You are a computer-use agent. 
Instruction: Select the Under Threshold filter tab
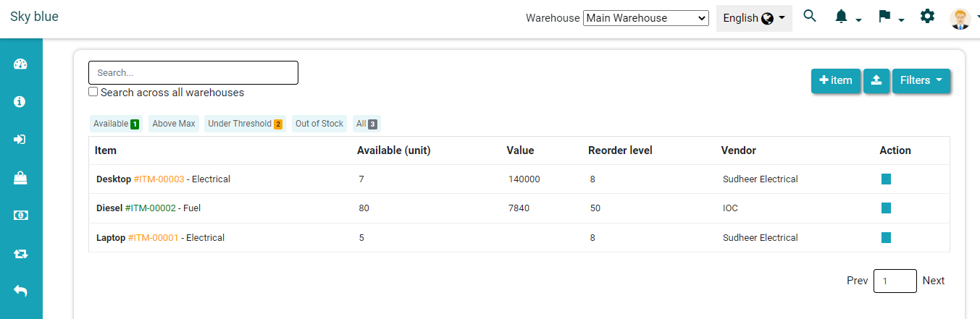pyautogui.click(x=245, y=124)
